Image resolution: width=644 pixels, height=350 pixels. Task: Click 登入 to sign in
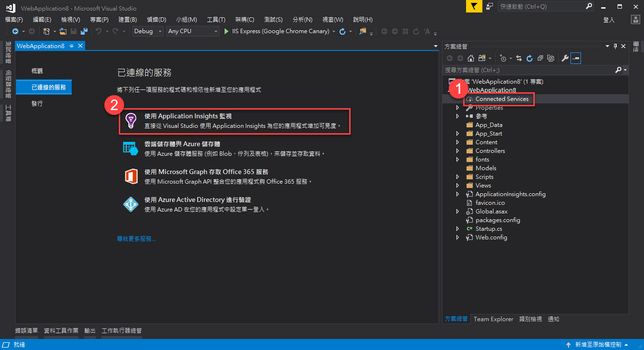(x=609, y=20)
